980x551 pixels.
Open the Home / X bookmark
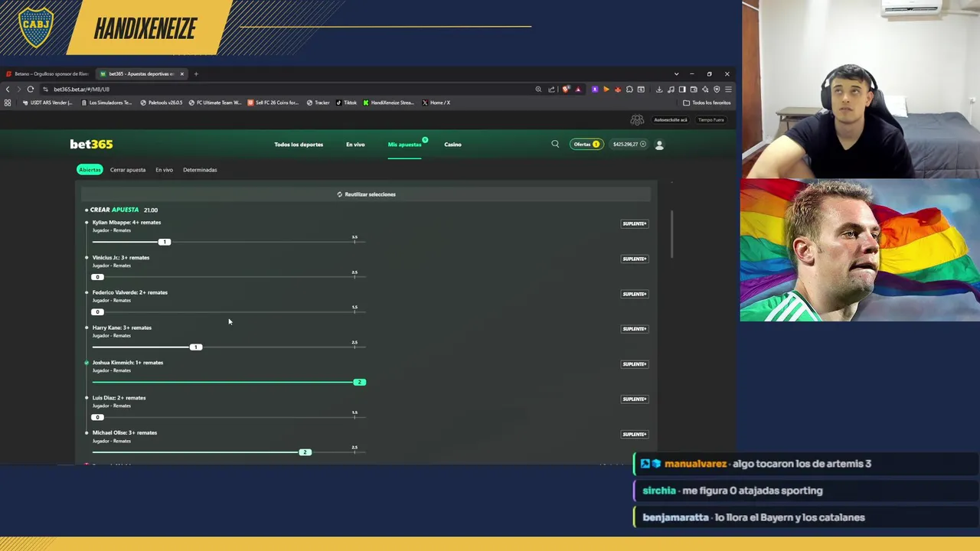(436, 103)
